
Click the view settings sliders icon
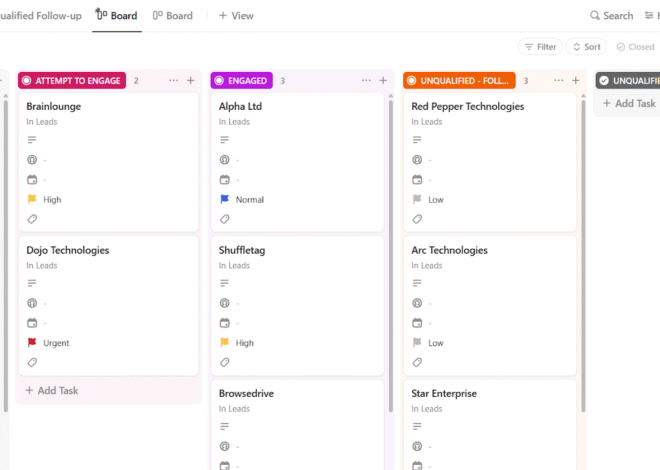point(649,16)
